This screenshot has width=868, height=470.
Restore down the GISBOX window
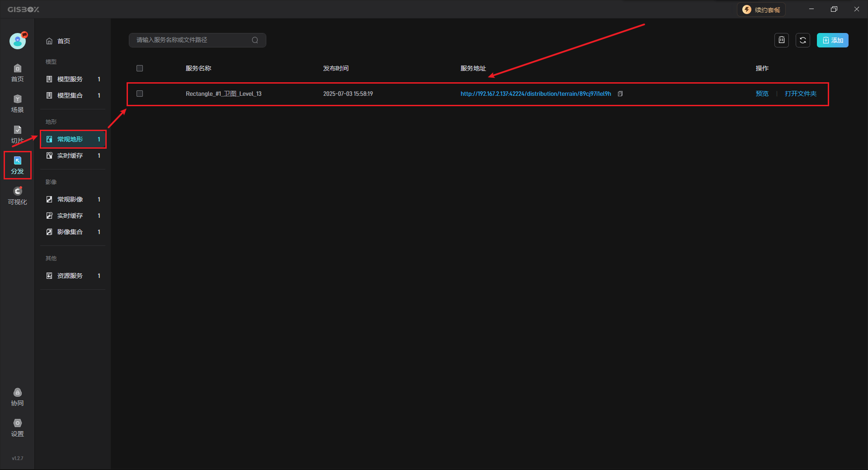(x=834, y=9)
